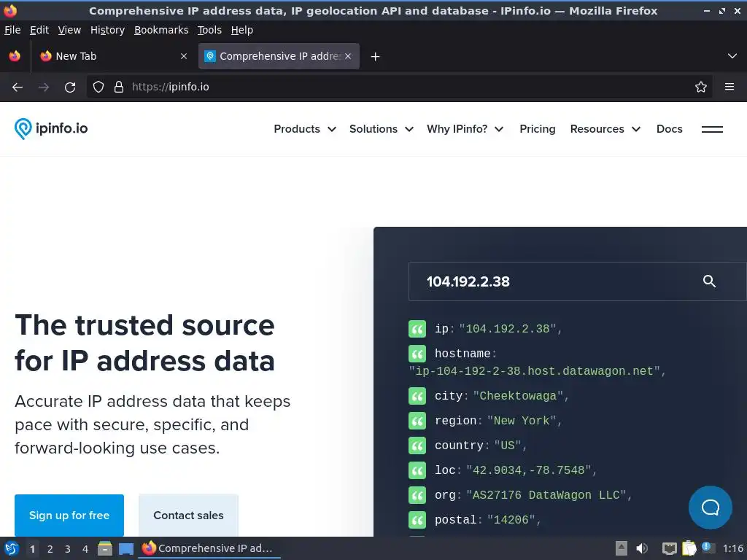The image size is (747, 560).
Task: Expand the Resources dropdown
Action: (605, 129)
